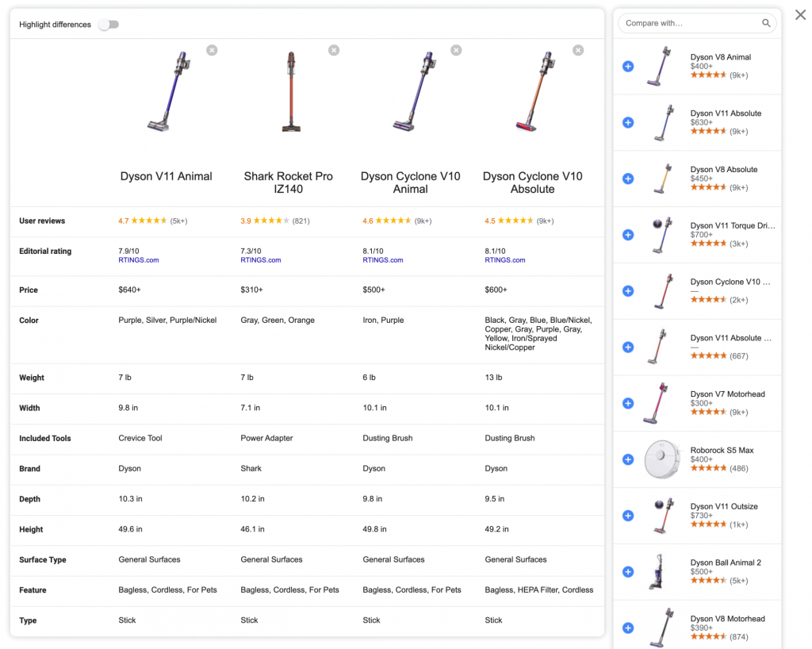Click the Crevice Tool cell
The image size is (812, 649).
(140, 438)
